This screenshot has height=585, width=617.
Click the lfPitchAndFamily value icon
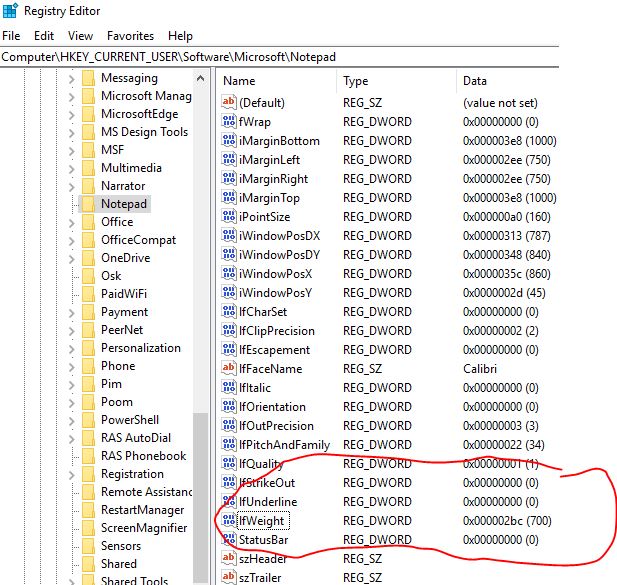click(229, 444)
